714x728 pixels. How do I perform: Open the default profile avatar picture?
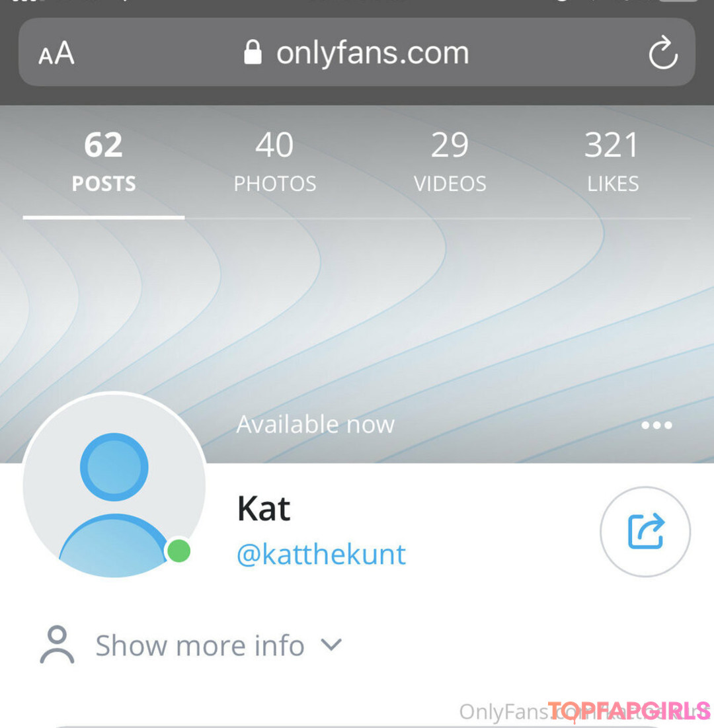[114, 485]
